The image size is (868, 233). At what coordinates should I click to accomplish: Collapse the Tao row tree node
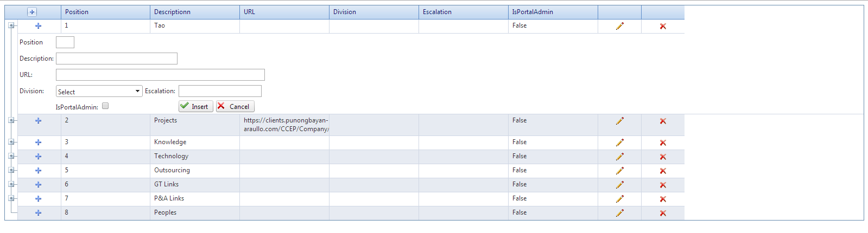pos(11,25)
